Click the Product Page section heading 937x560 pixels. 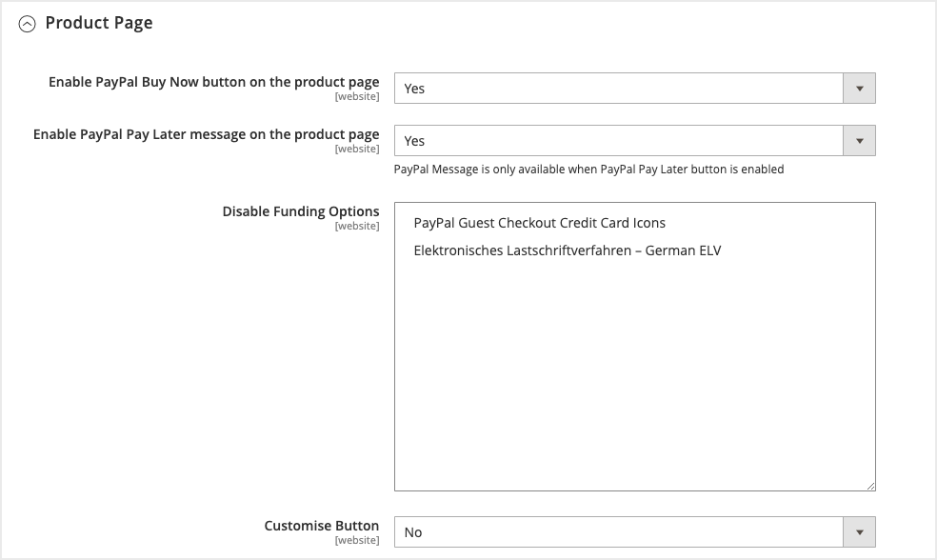pos(98,23)
